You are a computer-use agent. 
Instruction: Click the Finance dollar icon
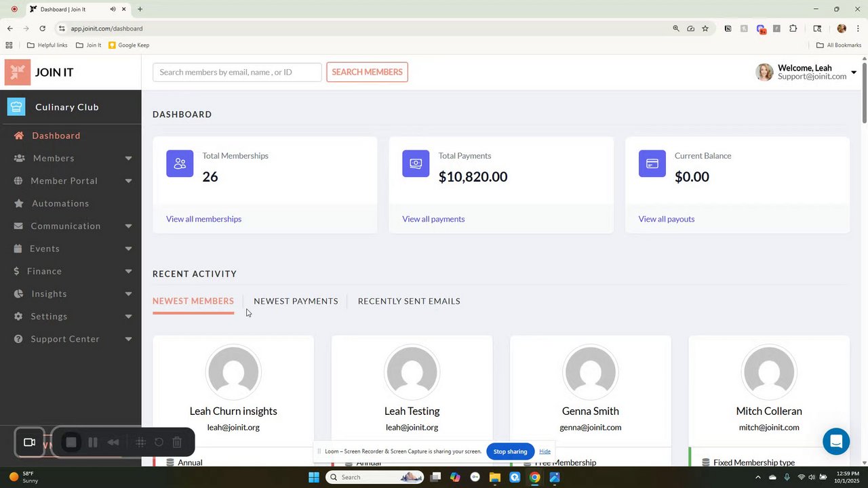[x=17, y=271]
